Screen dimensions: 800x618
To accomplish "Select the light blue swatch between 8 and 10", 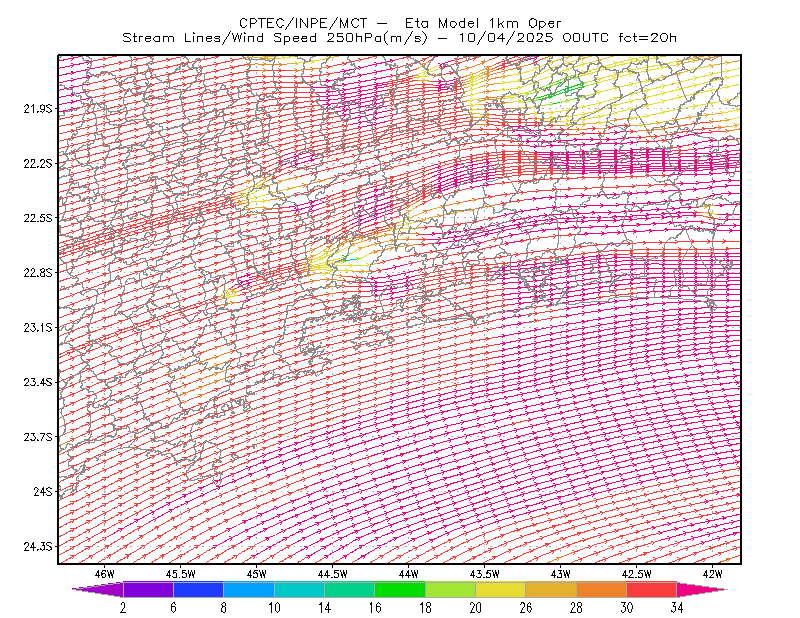I will 249,589.
